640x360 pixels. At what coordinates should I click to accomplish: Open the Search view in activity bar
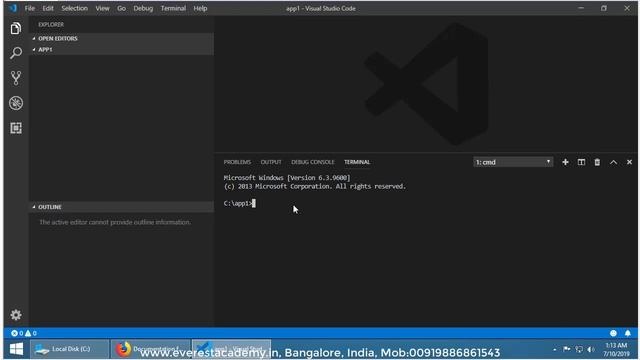click(16, 53)
